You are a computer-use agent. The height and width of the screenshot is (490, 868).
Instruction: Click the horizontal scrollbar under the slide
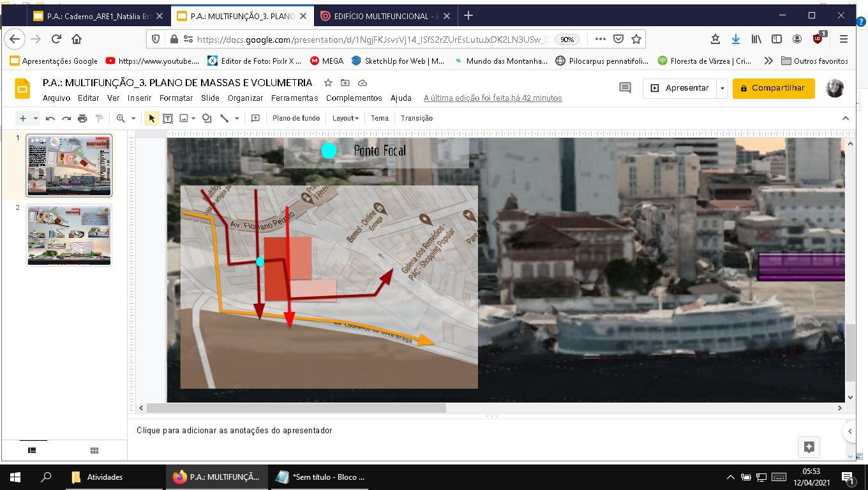click(x=296, y=408)
